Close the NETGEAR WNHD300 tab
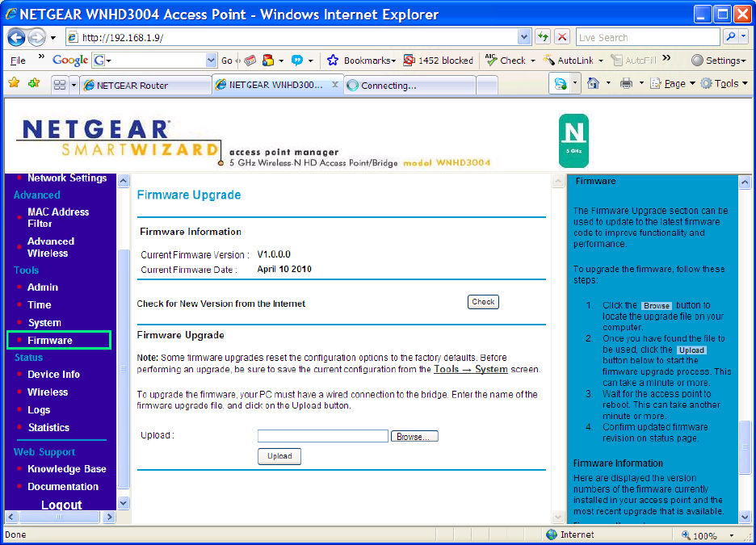Image resolution: width=756 pixels, height=545 pixels. click(335, 84)
